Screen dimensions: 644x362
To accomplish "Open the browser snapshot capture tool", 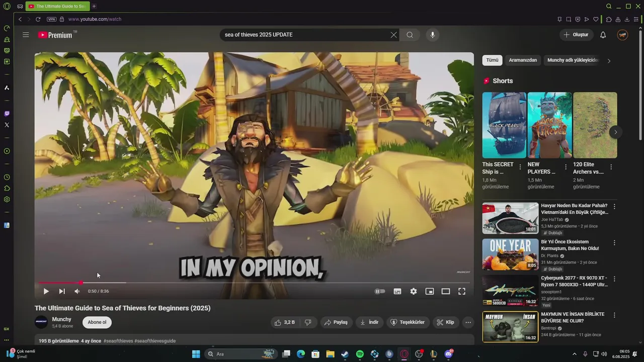I will pos(569,19).
